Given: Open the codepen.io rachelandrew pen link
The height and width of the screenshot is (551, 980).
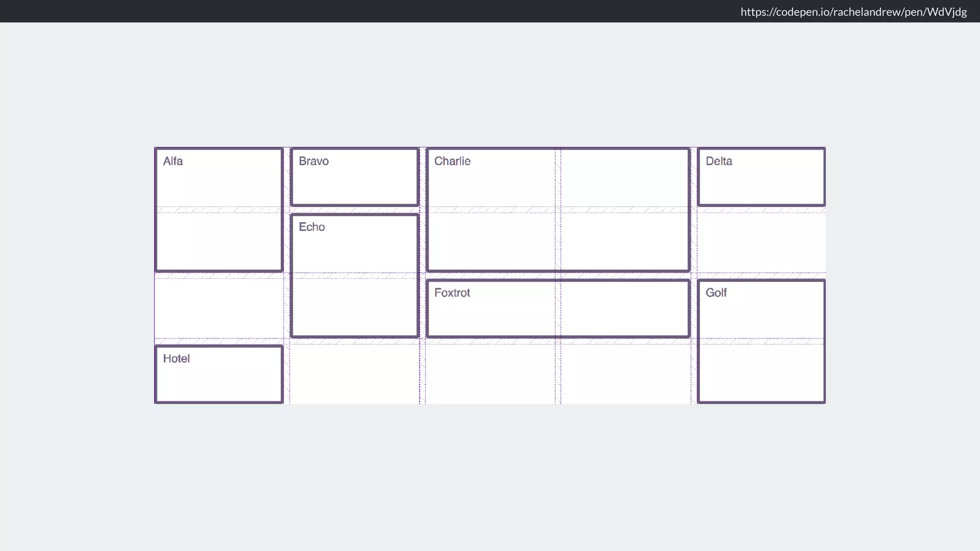Looking at the screenshot, I should tap(853, 12).
